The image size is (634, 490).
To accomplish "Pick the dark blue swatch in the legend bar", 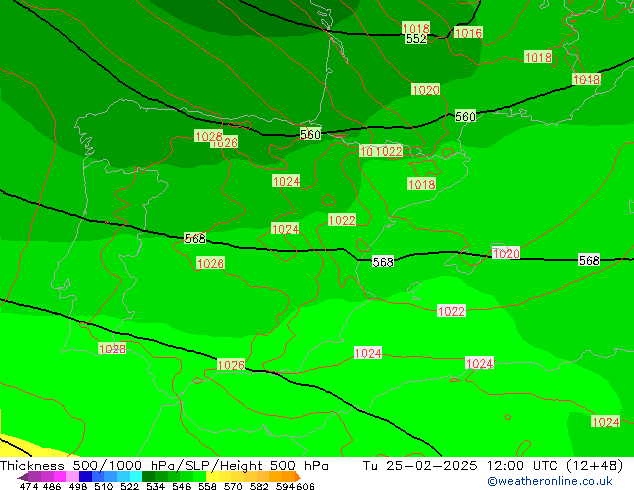I will (85, 477).
